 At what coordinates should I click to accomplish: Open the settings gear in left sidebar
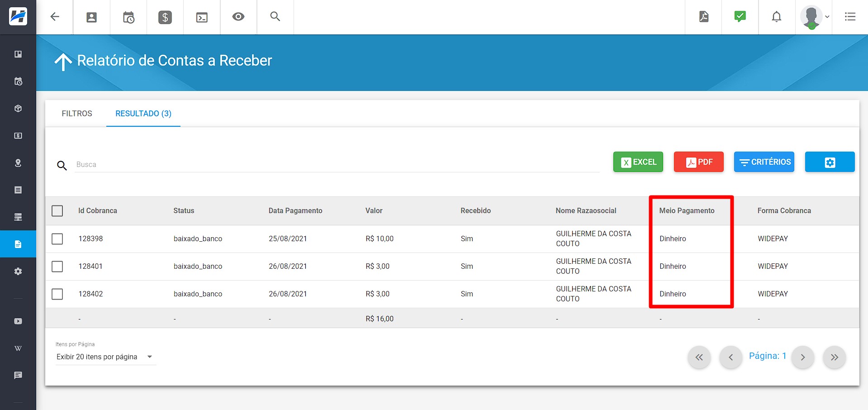(18, 272)
